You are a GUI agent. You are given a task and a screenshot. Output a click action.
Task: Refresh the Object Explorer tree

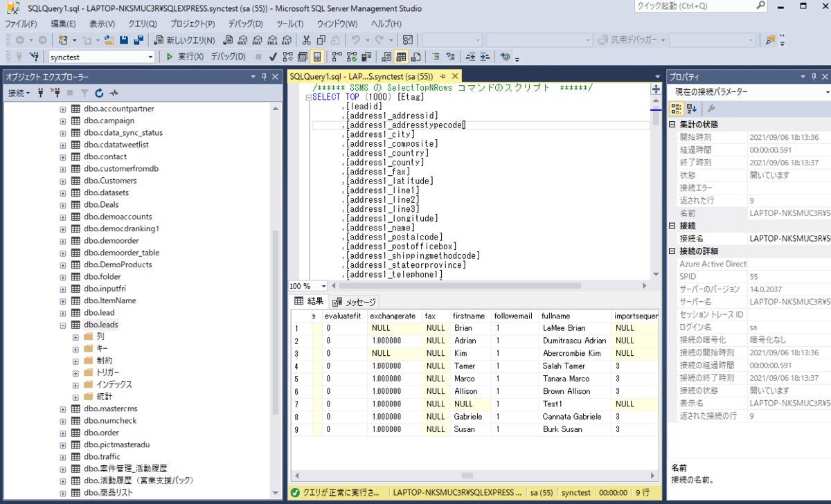99,93
